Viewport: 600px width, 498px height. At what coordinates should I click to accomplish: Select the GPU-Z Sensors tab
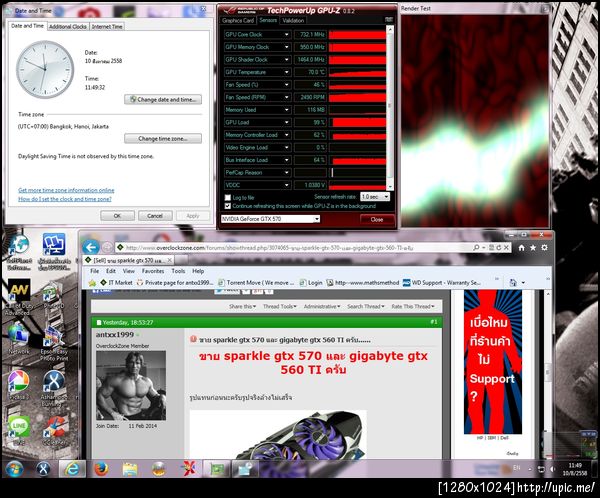click(x=268, y=20)
